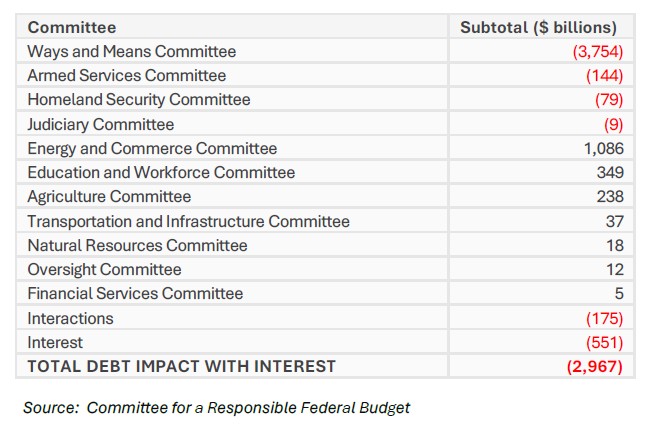Click the Oversight Committee row label
650x430 pixels.
[x=105, y=270]
